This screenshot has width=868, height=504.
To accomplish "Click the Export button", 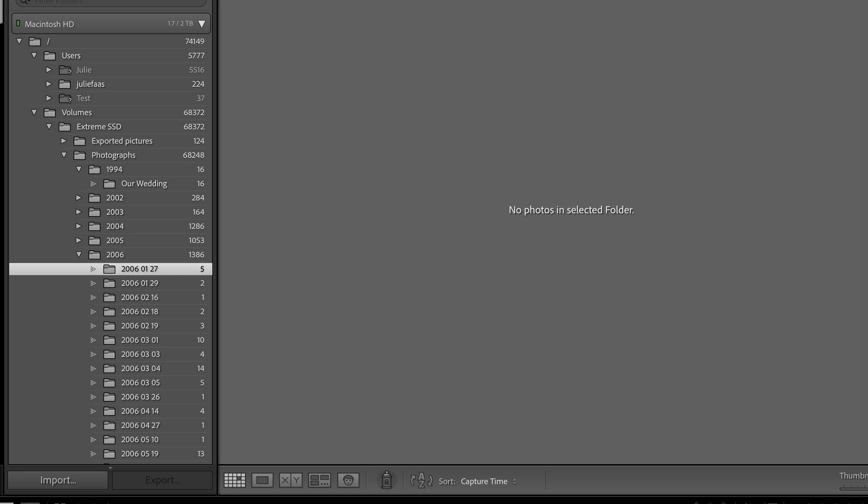I will point(162,480).
